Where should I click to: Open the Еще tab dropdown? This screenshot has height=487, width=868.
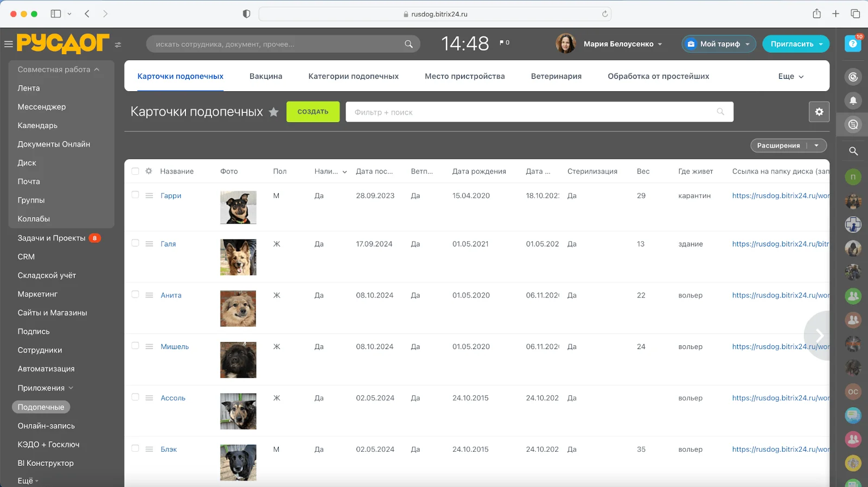790,77
